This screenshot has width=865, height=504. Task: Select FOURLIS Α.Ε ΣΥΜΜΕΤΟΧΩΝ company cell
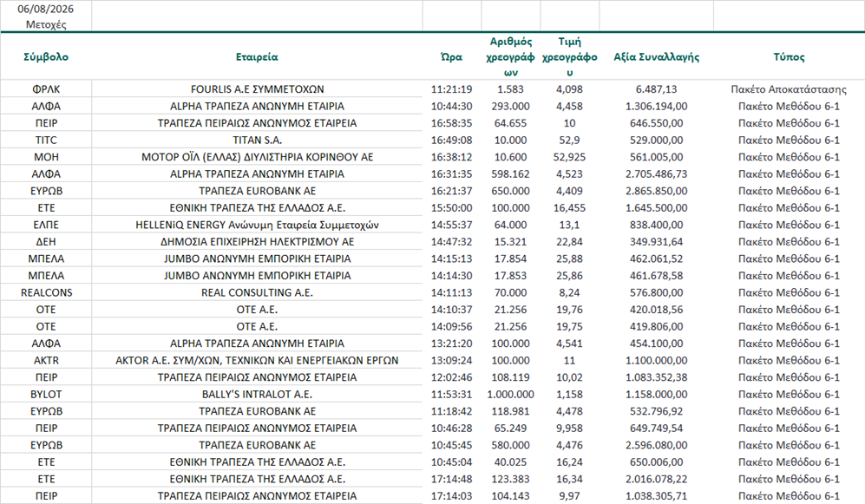[257, 88]
